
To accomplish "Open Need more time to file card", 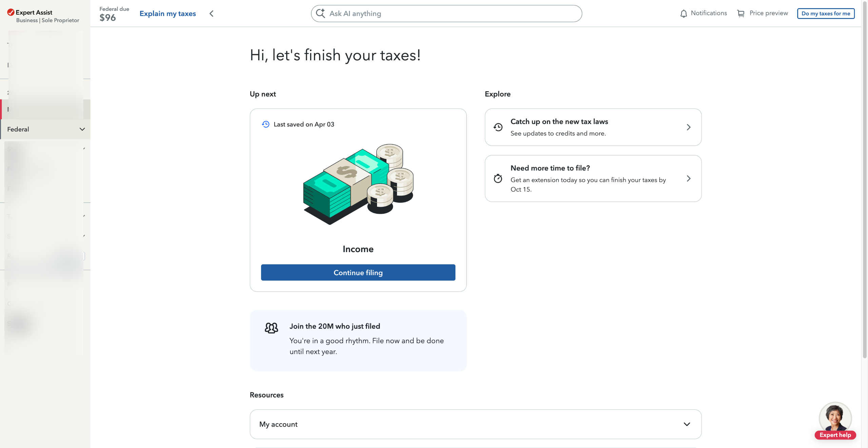I will pos(593,179).
